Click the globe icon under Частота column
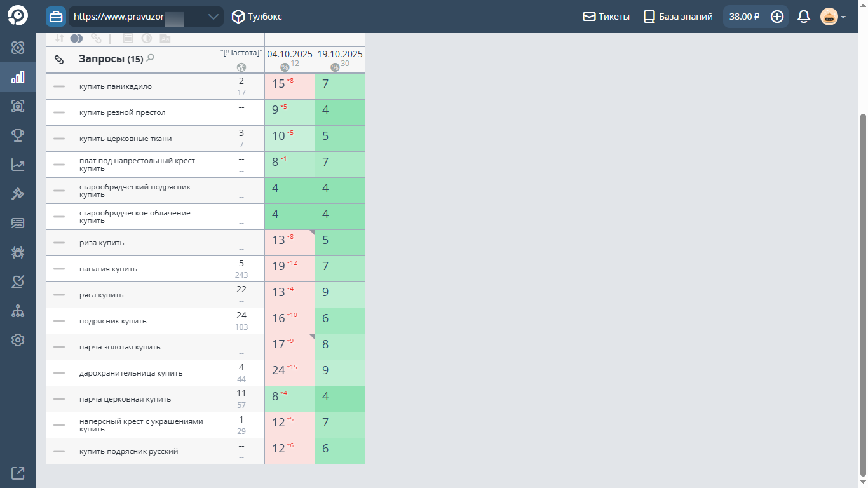This screenshot has width=868, height=488. pos(241,67)
